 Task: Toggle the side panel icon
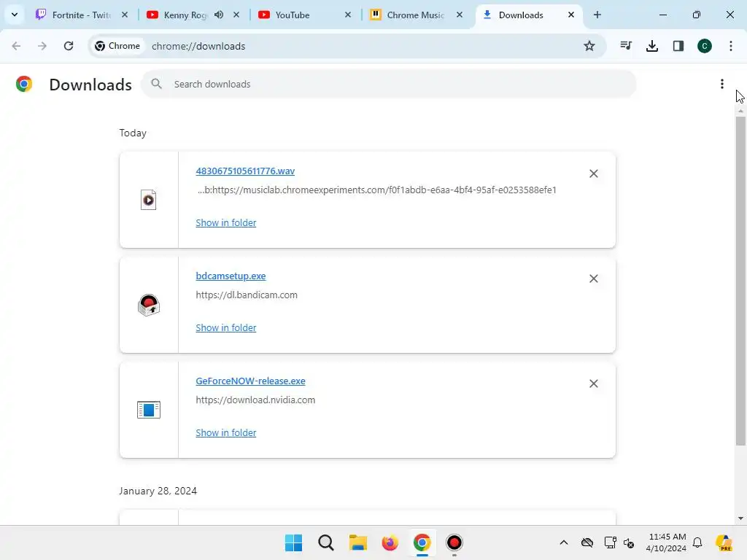click(678, 46)
